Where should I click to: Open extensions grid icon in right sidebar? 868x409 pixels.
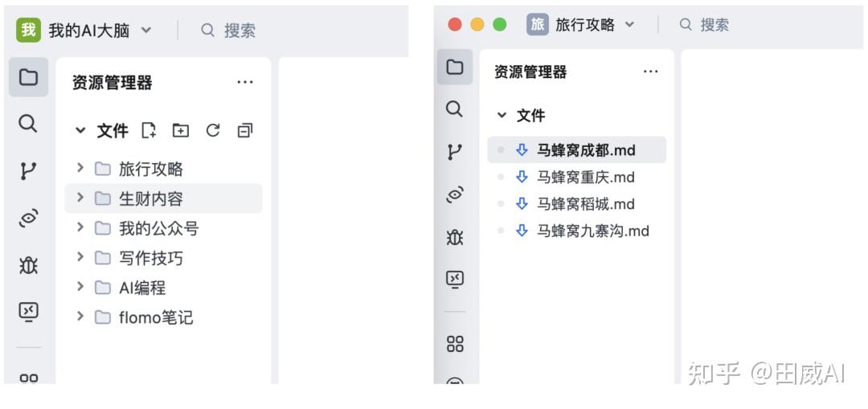tap(454, 344)
